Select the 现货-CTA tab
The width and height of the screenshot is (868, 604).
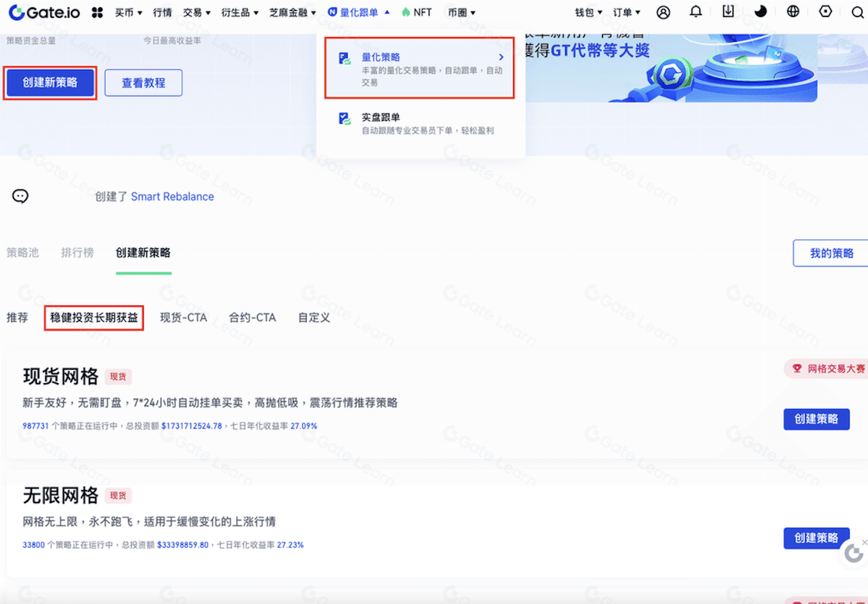pyautogui.click(x=183, y=317)
